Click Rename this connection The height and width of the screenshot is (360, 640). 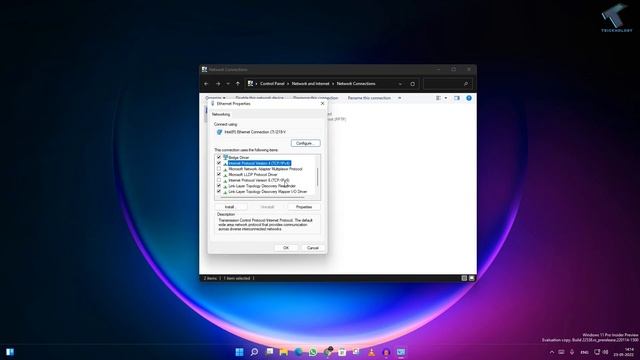[x=369, y=98]
